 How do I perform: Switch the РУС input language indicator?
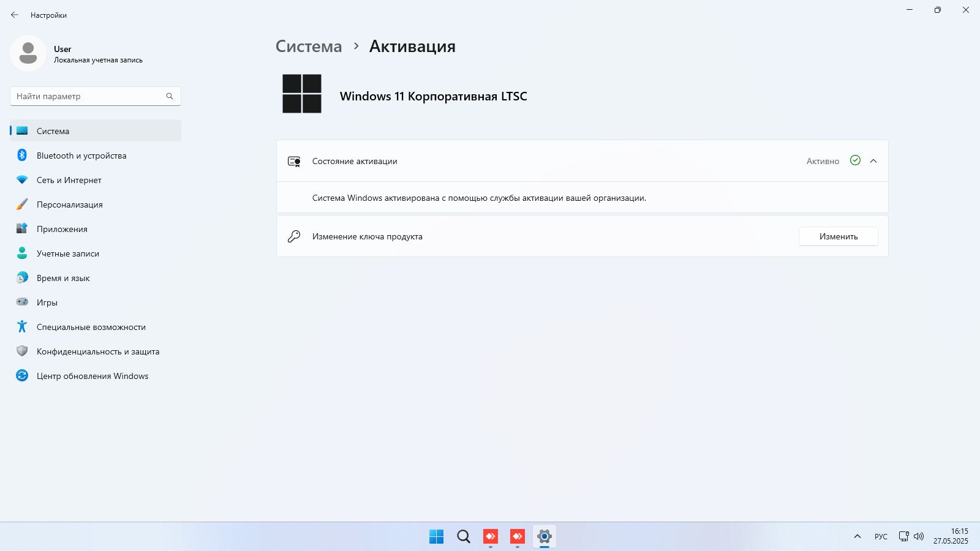click(881, 537)
